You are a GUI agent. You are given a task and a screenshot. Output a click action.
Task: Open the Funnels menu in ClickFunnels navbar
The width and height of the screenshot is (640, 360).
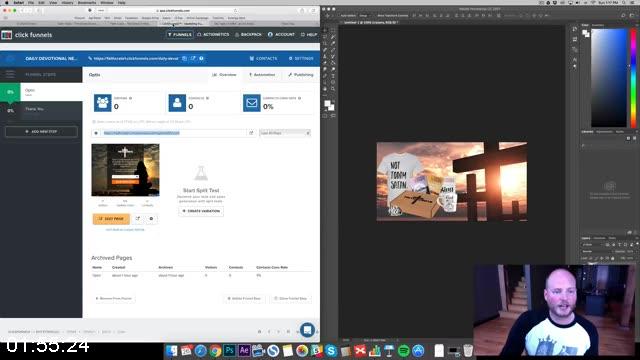[179, 35]
